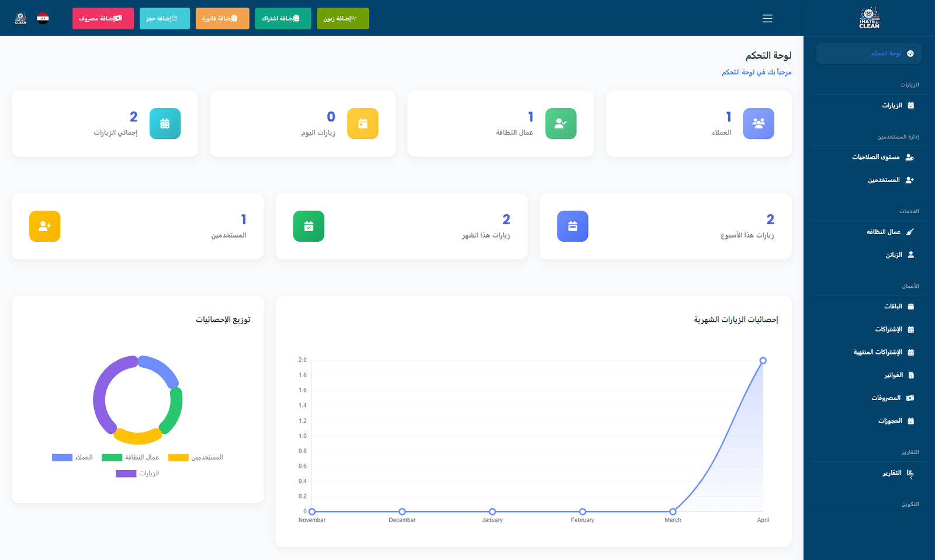Image resolution: width=935 pixels, height=560 pixels.
Task: Open الحجوزات bookings icon in sidebar
Action: (912, 420)
